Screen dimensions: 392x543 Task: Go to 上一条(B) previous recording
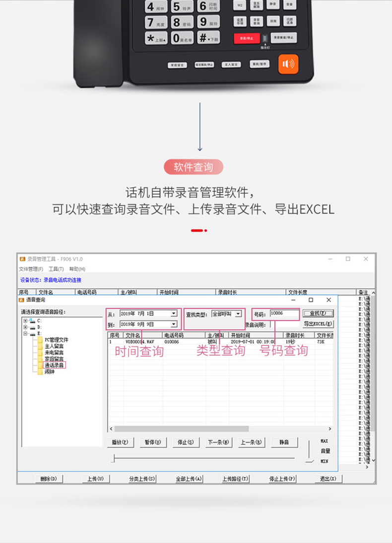[x=252, y=442]
